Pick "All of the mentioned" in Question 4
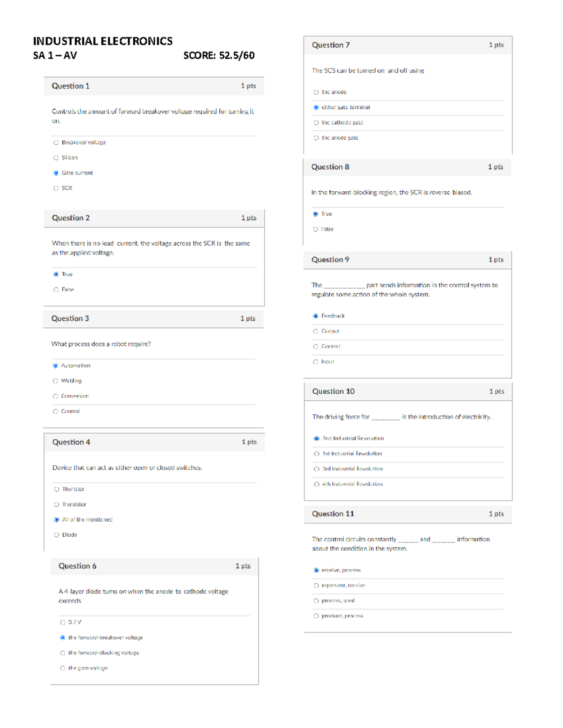 pos(56,519)
